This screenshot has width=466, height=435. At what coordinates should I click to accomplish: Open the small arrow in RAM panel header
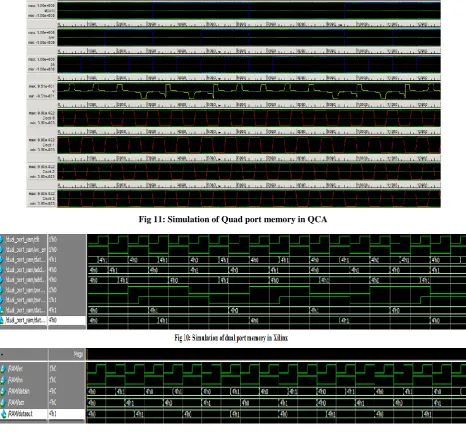(x=2, y=354)
